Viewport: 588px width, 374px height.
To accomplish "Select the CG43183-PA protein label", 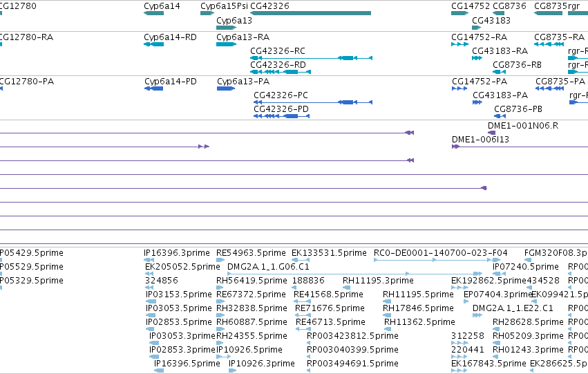I will click(x=500, y=95).
